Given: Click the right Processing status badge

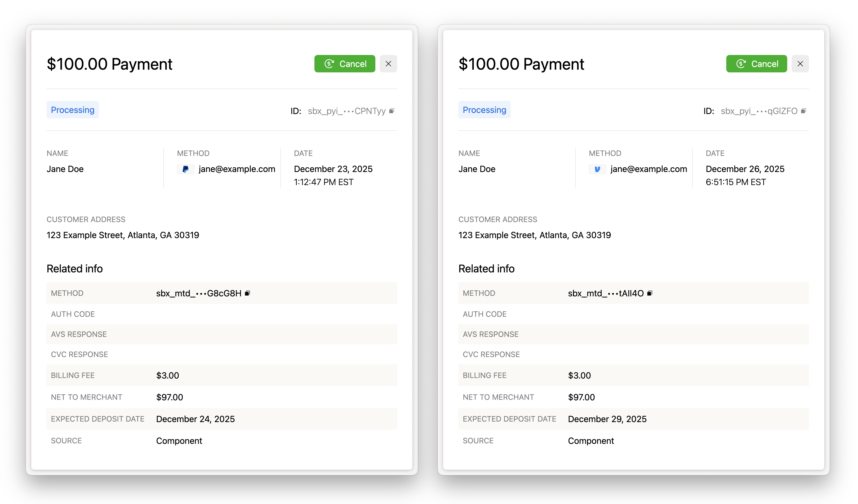Looking at the screenshot, I should [x=484, y=110].
